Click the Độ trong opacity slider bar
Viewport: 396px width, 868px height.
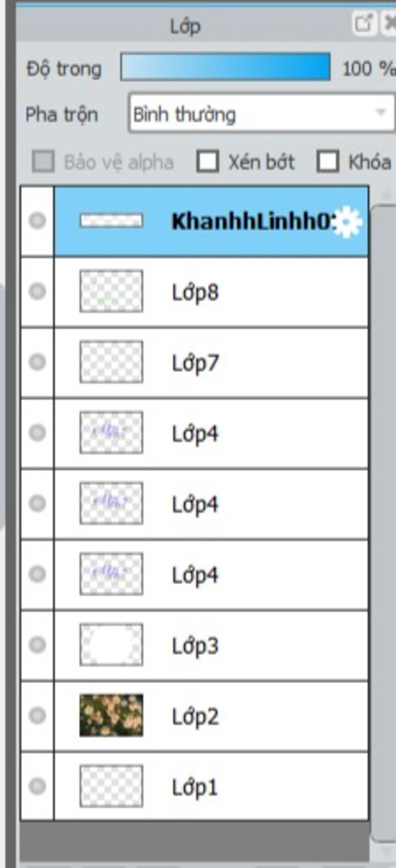click(225, 67)
